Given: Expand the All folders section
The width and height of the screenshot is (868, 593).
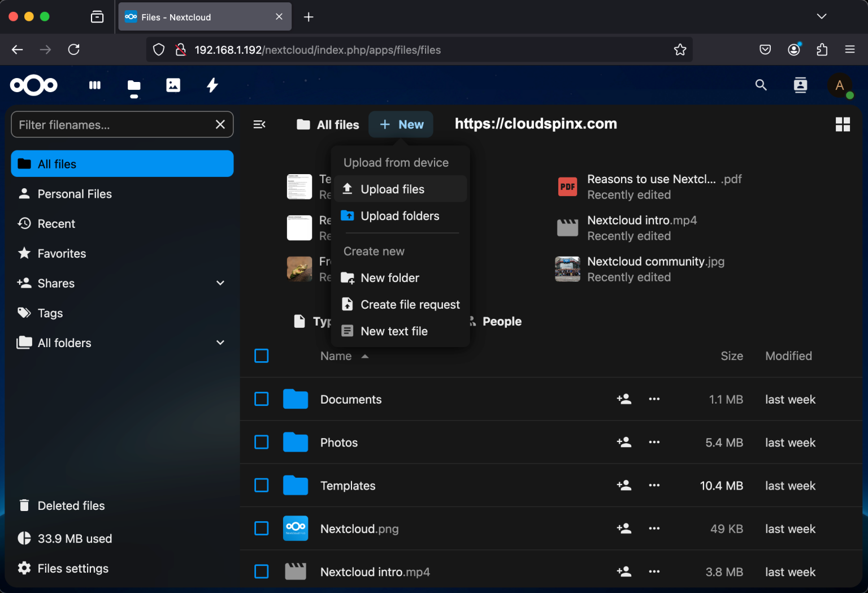Looking at the screenshot, I should 220,343.
